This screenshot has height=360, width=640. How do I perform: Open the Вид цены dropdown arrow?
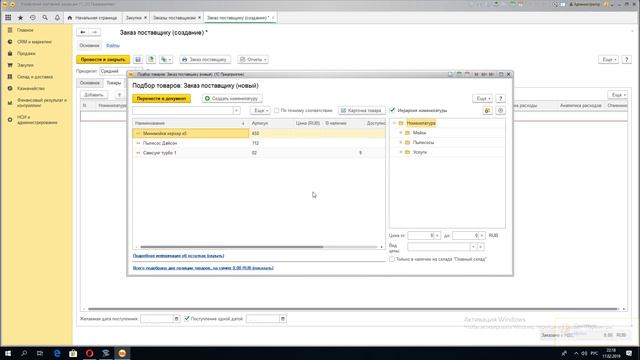(x=473, y=247)
